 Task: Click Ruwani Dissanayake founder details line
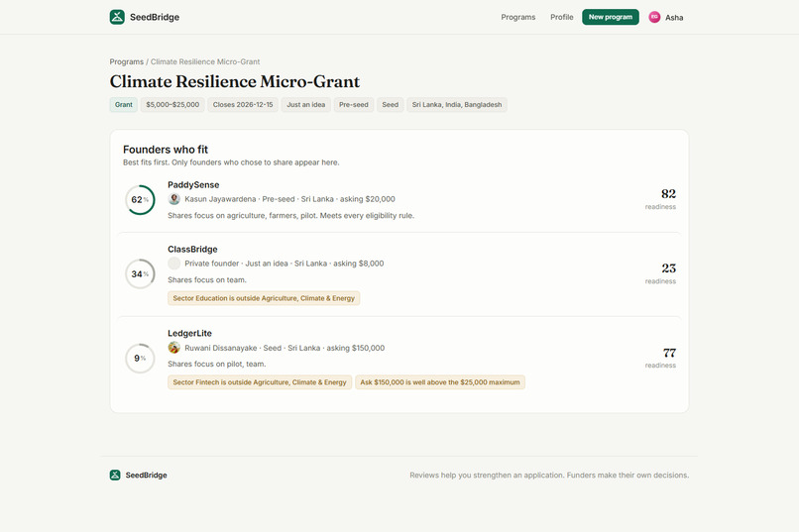(x=285, y=348)
